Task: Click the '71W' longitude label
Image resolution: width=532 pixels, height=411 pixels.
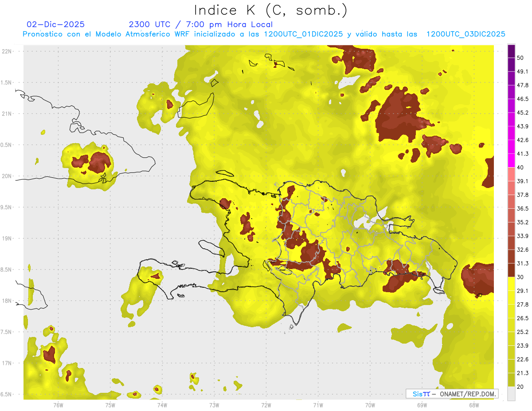Action: click(318, 405)
